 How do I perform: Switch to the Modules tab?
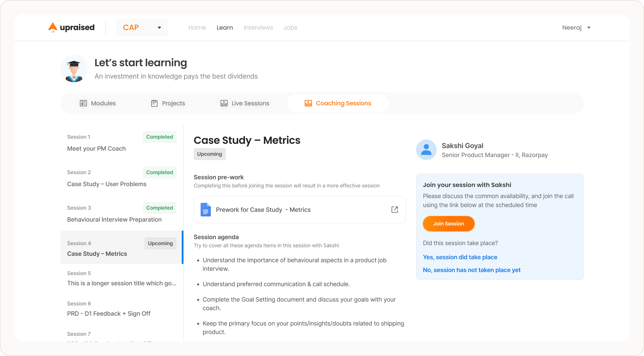(98, 103)
